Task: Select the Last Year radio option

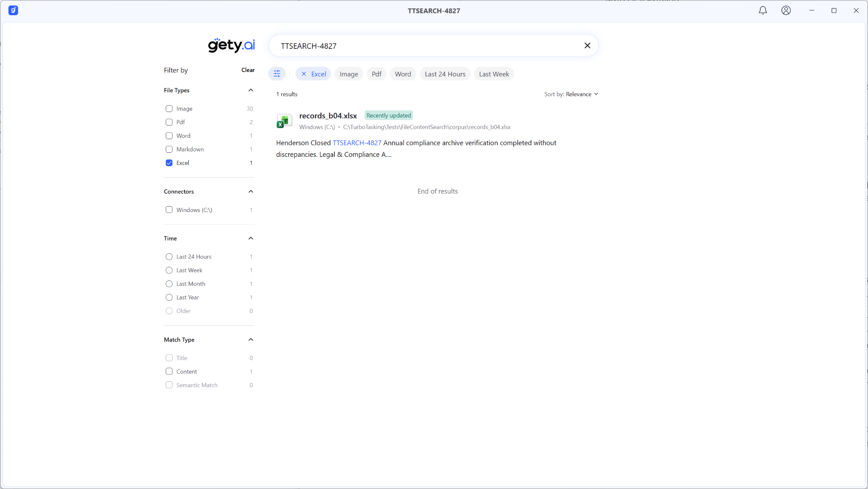Action: (x=169, y=297)
